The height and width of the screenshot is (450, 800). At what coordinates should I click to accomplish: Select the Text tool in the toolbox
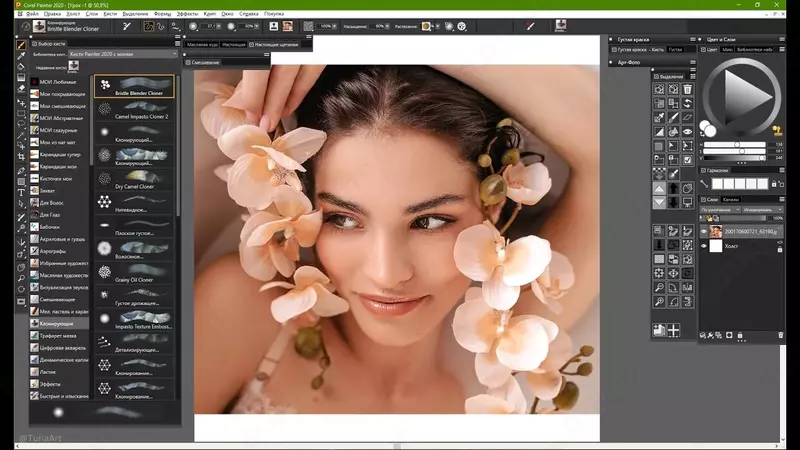coord(21,192)
